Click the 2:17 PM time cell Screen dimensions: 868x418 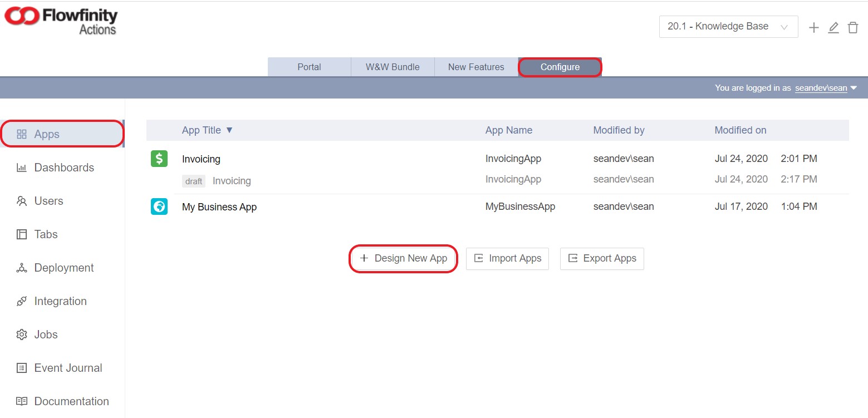(799, 179)
